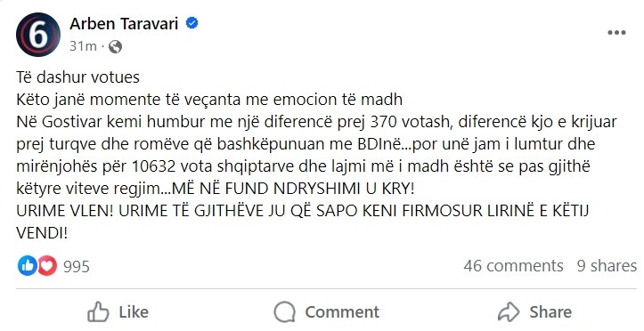Screen dimensions: 644x331
Task: Click the globe public audience icon
Action: [116, 47]
